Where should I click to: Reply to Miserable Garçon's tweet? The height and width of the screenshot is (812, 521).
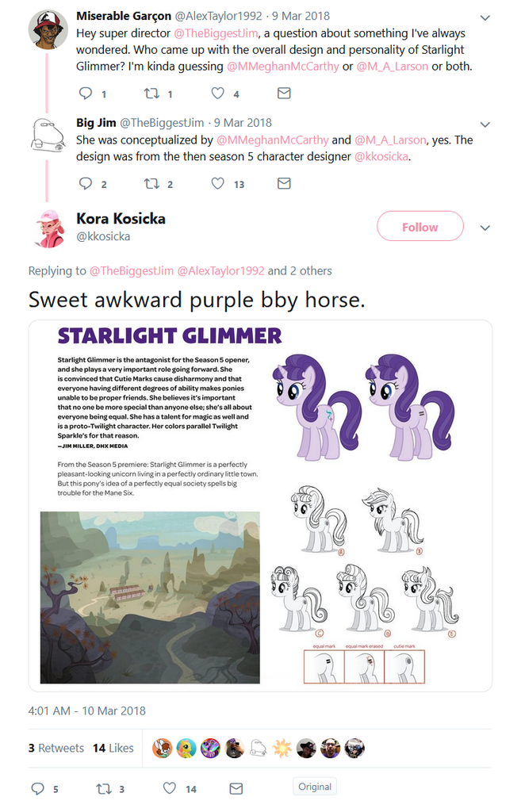click(x=85, y=94)
